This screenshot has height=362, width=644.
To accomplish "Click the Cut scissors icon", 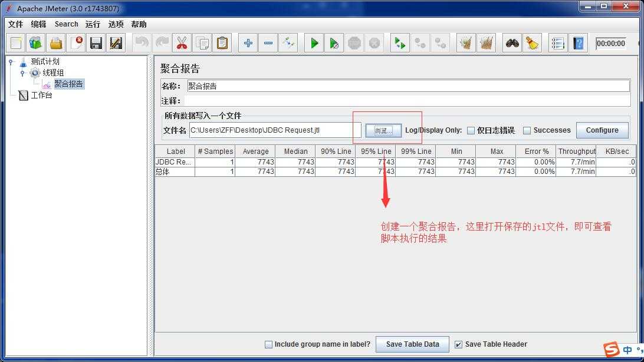I will click(x=182, y=42).
